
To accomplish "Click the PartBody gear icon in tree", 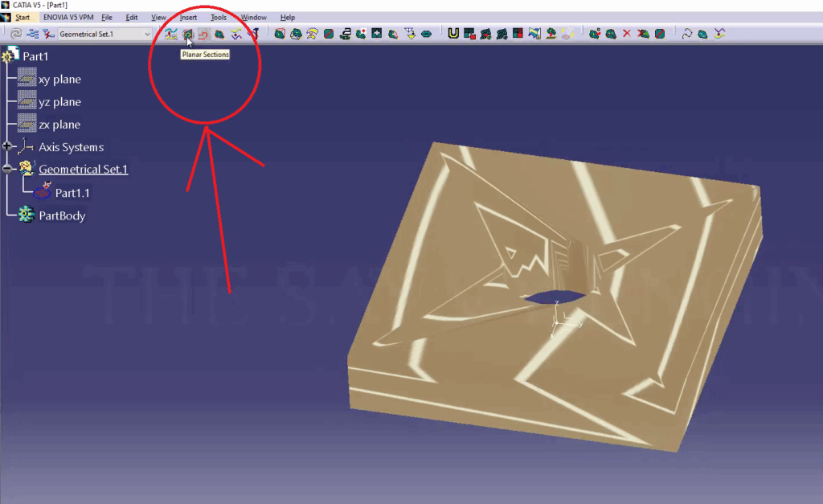I will coord(27,215).
